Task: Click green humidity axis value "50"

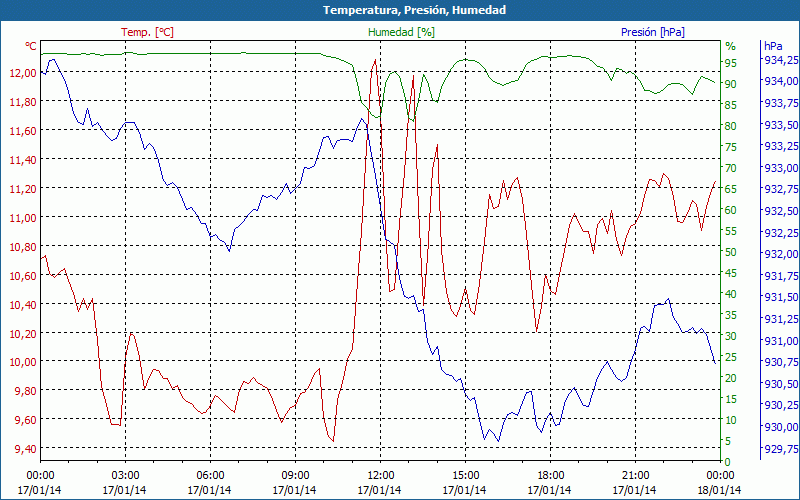Action: [x=731, y=252]
